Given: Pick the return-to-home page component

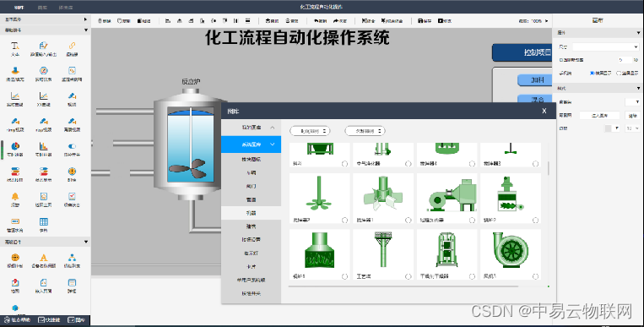Looking at the screenshot, I should [x=43, y=199].
